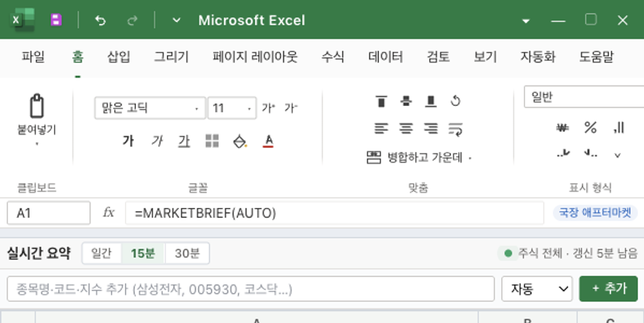Click the green + 추가 button
This screenshot has width=644, height=323.
click(x=609, y=289)
